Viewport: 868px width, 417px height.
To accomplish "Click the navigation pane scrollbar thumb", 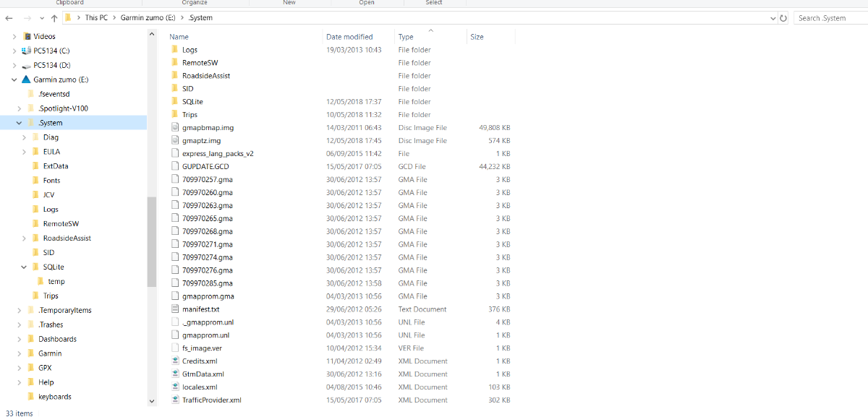I will click(151, 242).
